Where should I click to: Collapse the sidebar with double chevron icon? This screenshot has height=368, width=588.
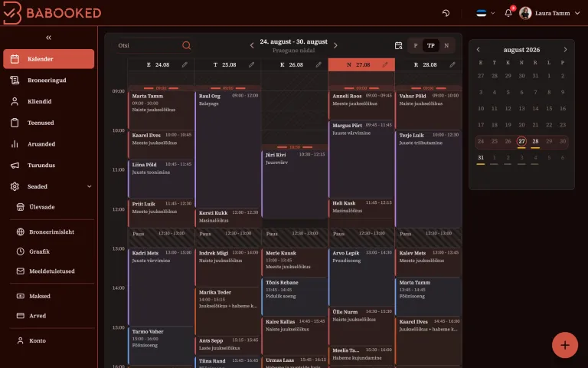point(48,38)
